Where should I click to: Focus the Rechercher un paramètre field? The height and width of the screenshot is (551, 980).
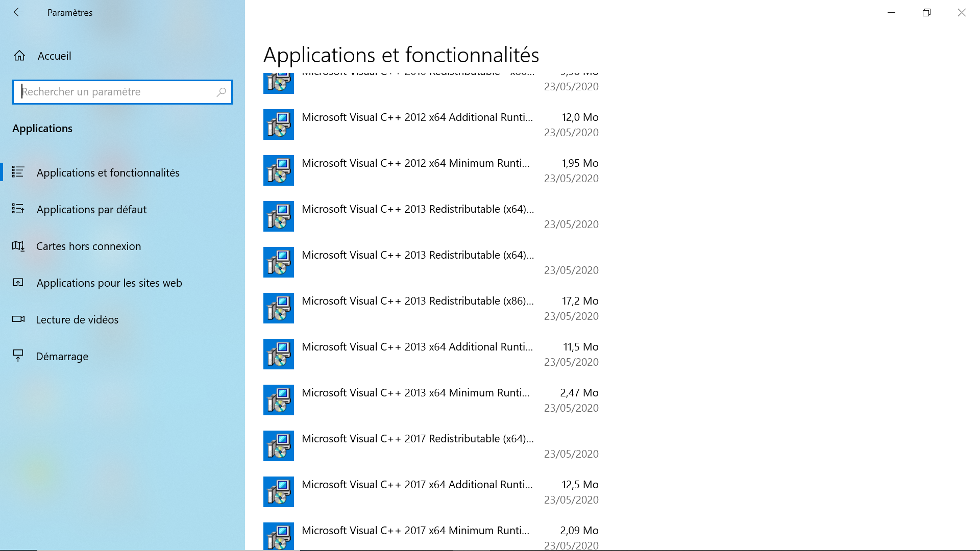[116, 92]
